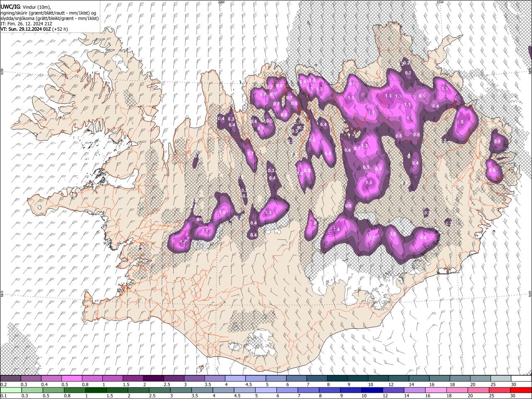This screenshot has height=399, width=532.
Task: Click the light violet rain swatch labelled 14
Action: 414,390
